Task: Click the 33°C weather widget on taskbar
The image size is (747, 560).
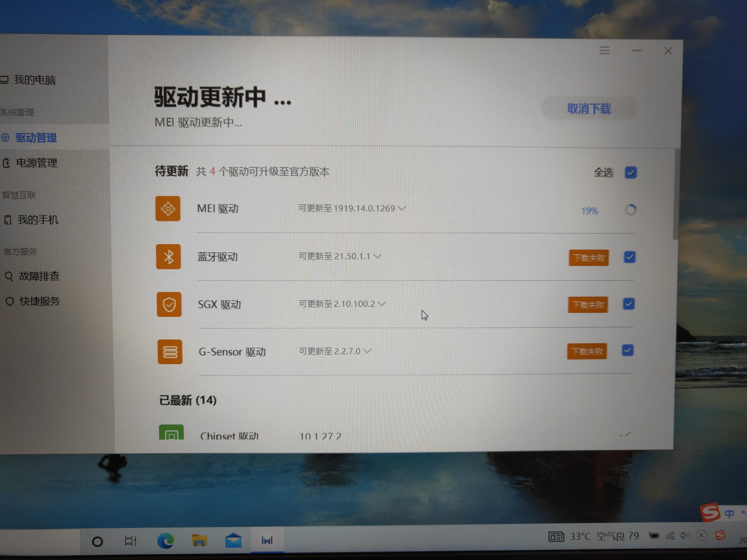Action: (x=594, y=536)
